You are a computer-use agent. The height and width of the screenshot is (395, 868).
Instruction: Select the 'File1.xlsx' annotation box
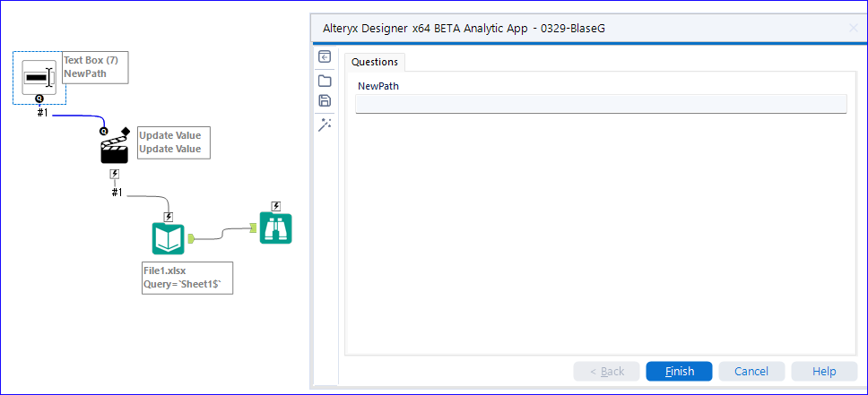(x=187, y=278)
